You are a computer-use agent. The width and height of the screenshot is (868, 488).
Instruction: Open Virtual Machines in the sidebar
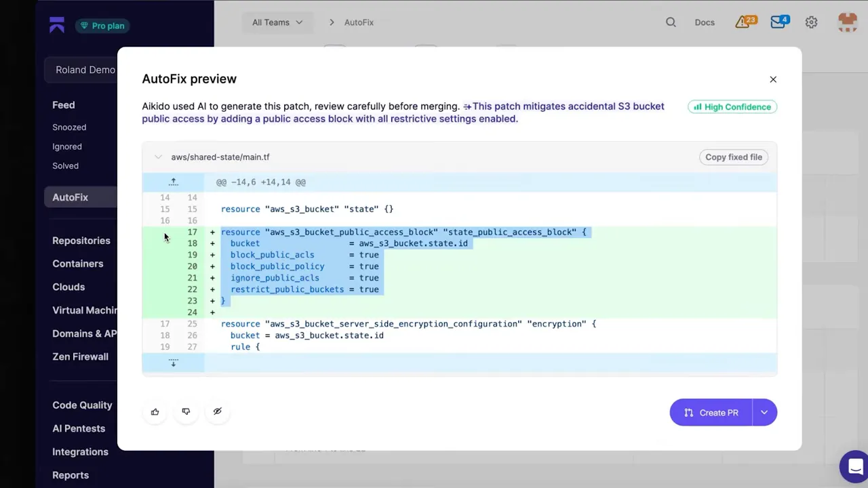tap(85, 310)
